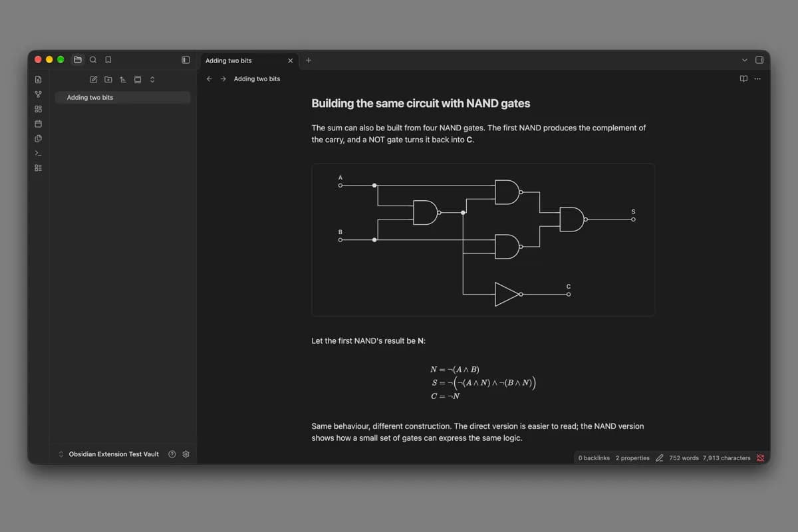Create a new note
This screenshot has height=532, width=798.
click(93, 79)
